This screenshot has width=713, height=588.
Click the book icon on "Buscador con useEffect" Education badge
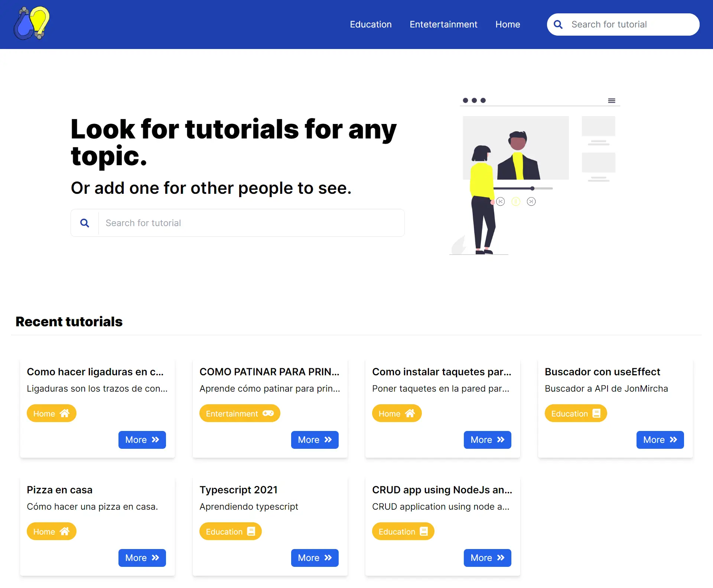(x=596, y=413)
